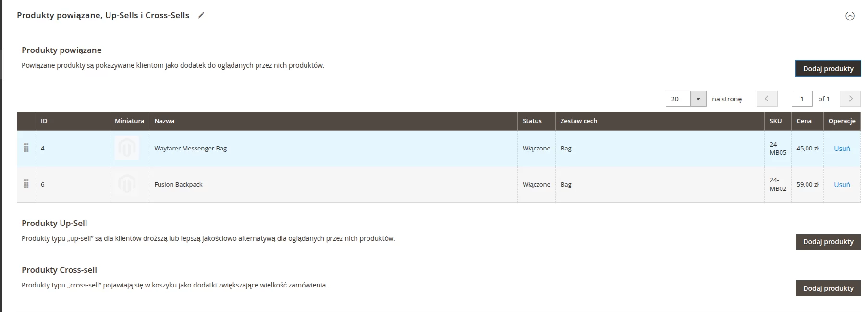Click the section title Produkty powiązane, Up-Sells i Cross-Sells
This screenshot has height=312, width=868.
pyautogui.click(x=103, y=15)
